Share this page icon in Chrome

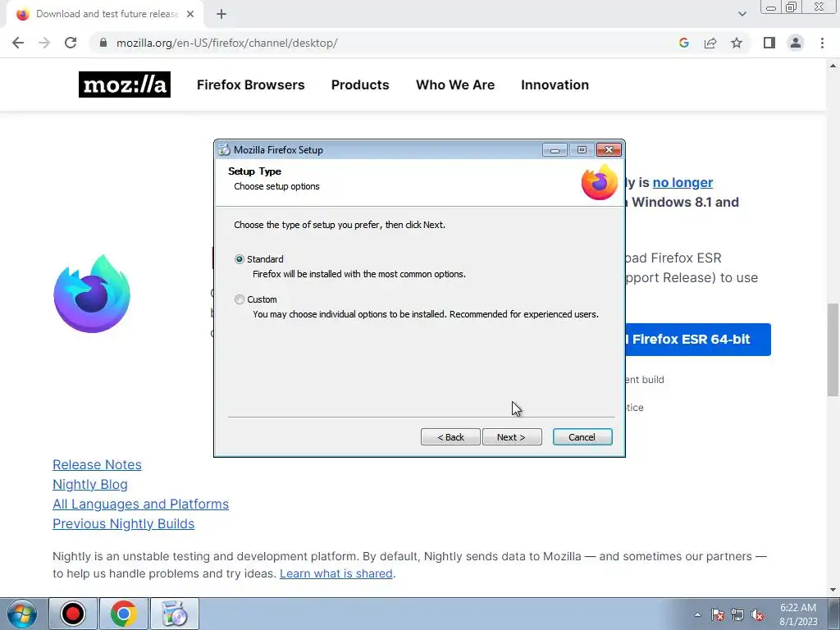click(710, 43)
